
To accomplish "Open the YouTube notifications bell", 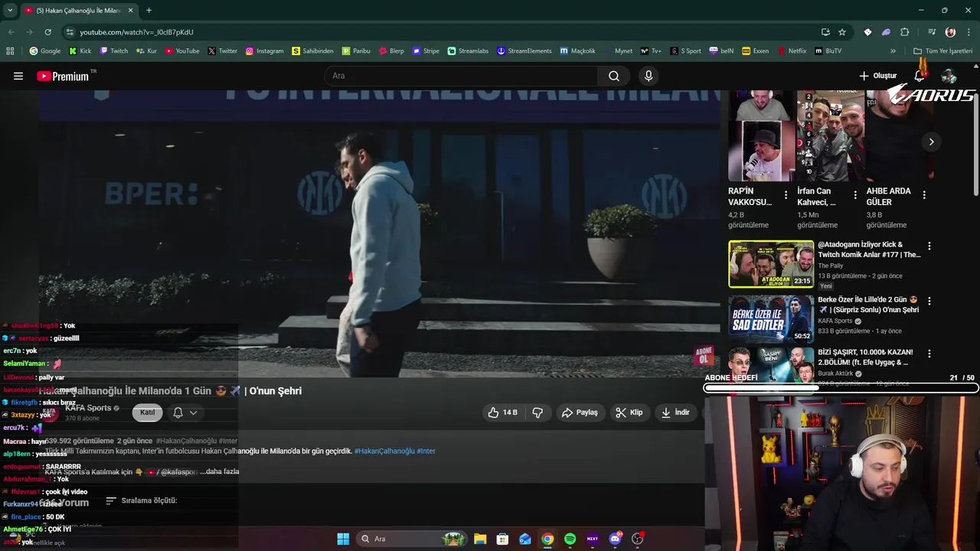I will point(920,76).
